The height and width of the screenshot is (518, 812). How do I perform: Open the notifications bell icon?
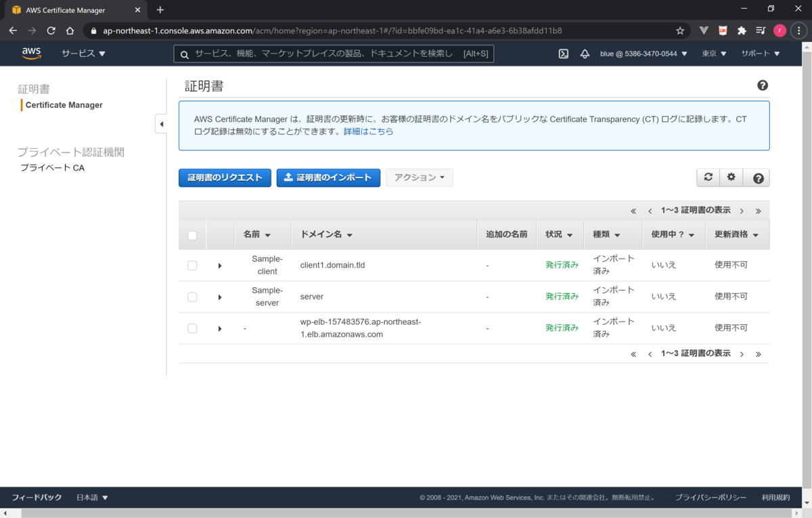(x=585, y=53)
